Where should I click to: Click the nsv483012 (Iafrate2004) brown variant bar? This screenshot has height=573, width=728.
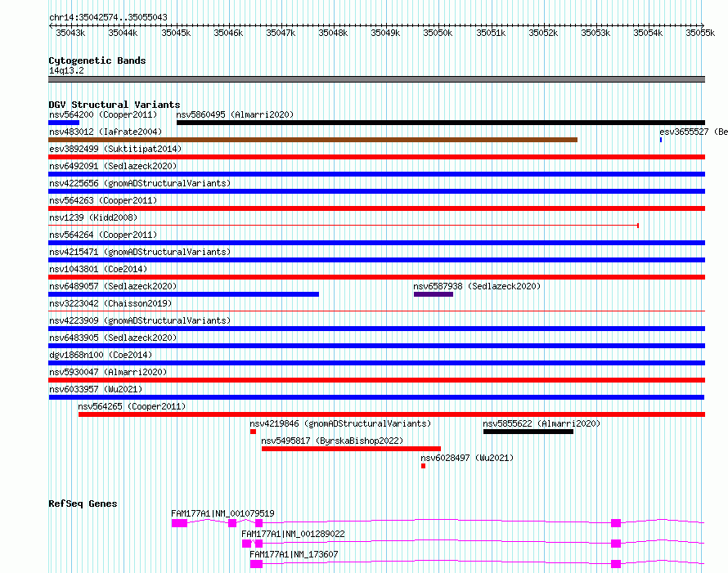pos(313,140)
